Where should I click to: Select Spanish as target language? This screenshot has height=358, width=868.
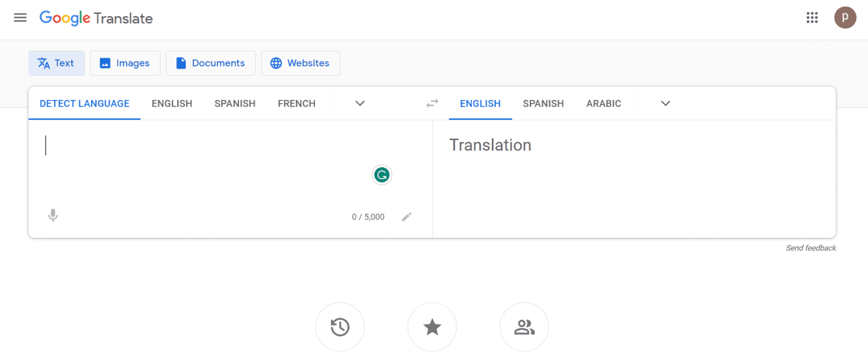click(x=543, y=104)
